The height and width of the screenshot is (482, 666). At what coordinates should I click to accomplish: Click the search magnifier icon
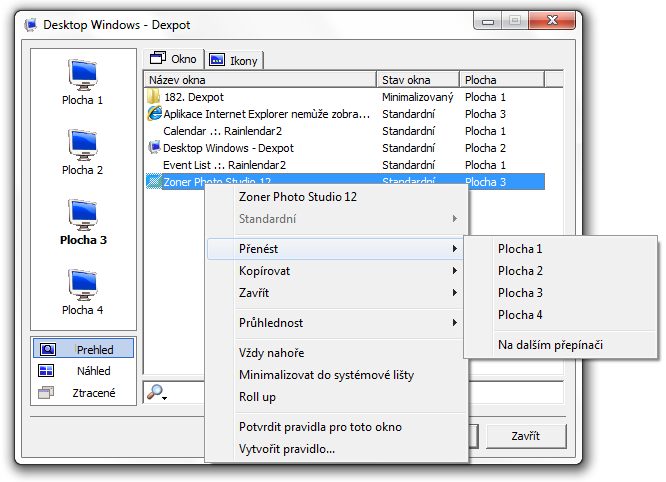click(x=155, y=392)
